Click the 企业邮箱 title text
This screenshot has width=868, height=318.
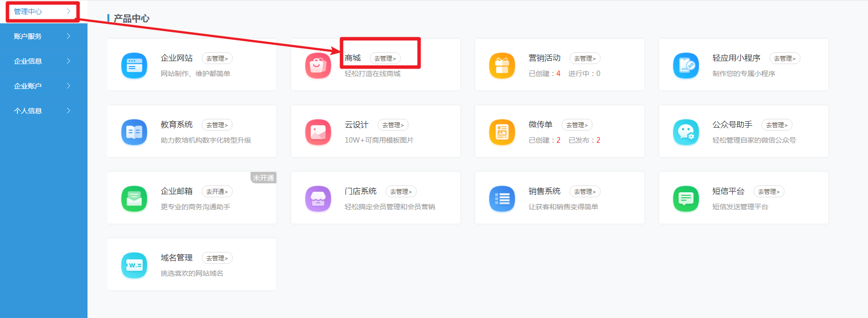176,191
